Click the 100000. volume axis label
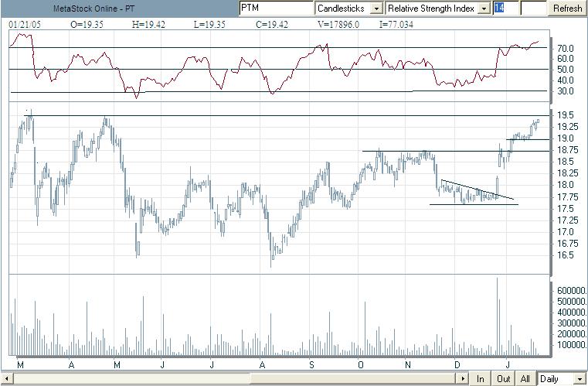Viewport: 588px width, 386px height. point(572,345)
